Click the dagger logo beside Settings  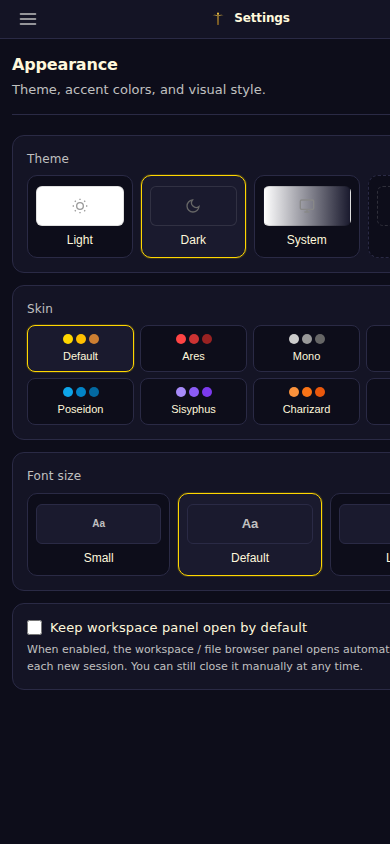click(218, 18)
